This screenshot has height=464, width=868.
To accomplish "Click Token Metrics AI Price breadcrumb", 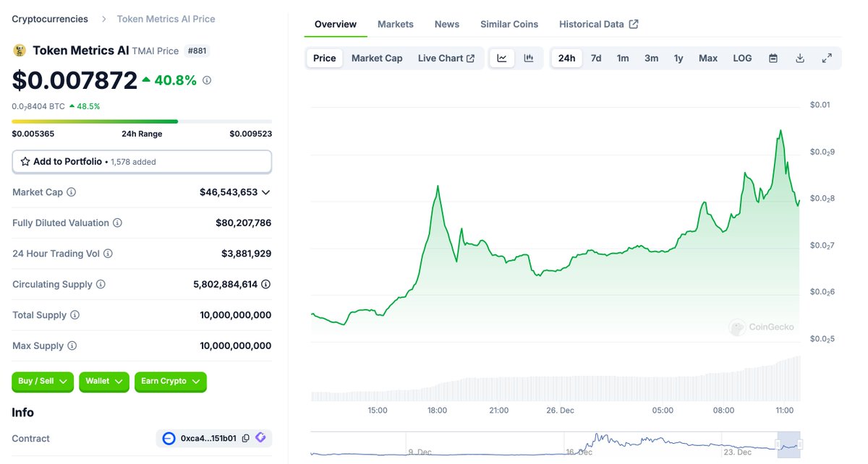I will pyautogui.click(x=166, y=19).
